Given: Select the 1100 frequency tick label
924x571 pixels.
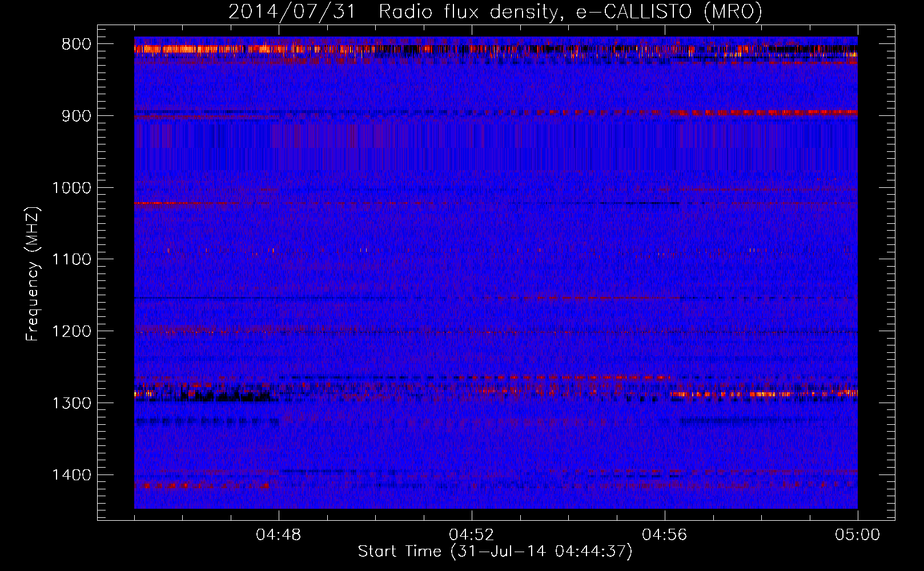Looking at the screenshot, I should [71, 260].
